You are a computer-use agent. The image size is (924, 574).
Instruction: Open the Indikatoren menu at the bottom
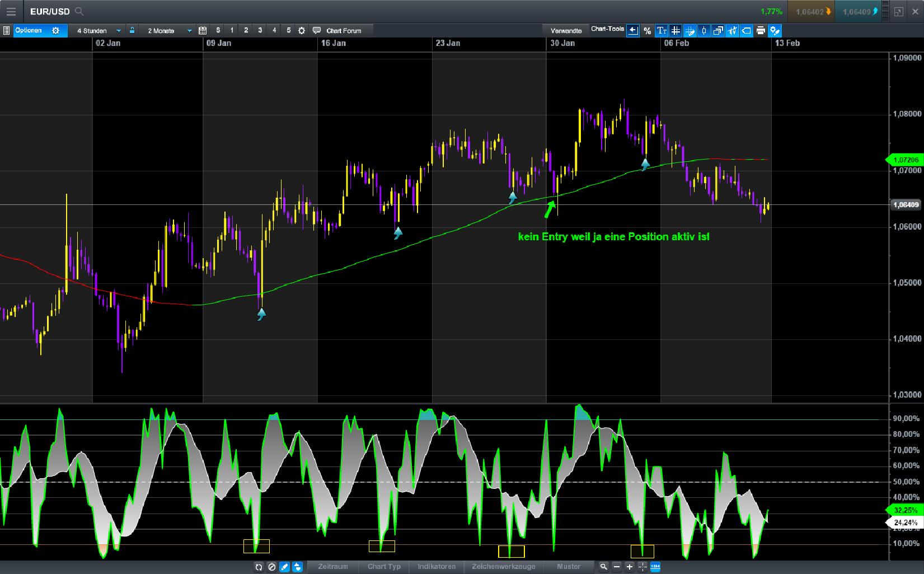coord(437,567)
